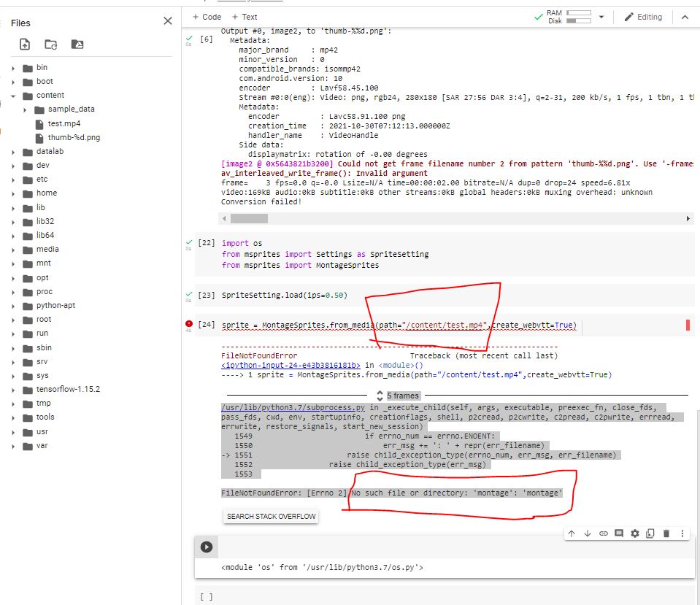The height and width of the screenshot is (605, 700).
Task: Move cell up with arrow icon
Action: [x=572, y=533]
